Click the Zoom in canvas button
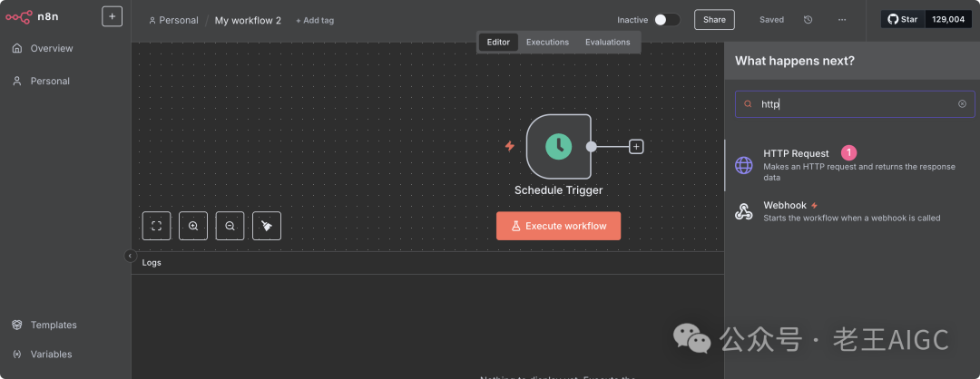The height and width of the screenshot is (379, 980). pos(193,226)
